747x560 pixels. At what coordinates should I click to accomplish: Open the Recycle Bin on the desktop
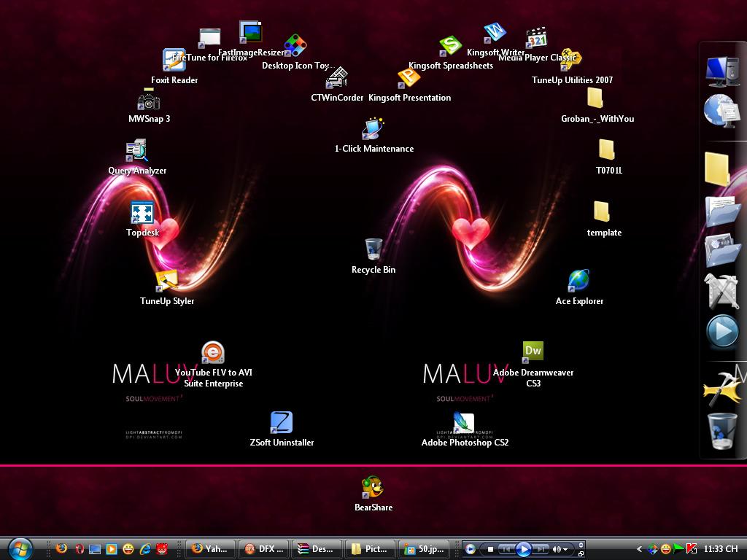click(373, 249)
